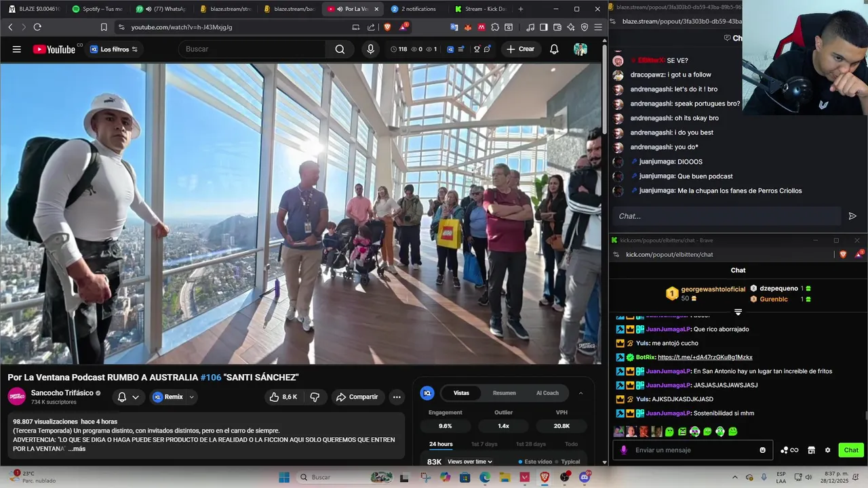Send message with green Chat button
This screenshot has height=488, width=868.
[x=851, y=450]
